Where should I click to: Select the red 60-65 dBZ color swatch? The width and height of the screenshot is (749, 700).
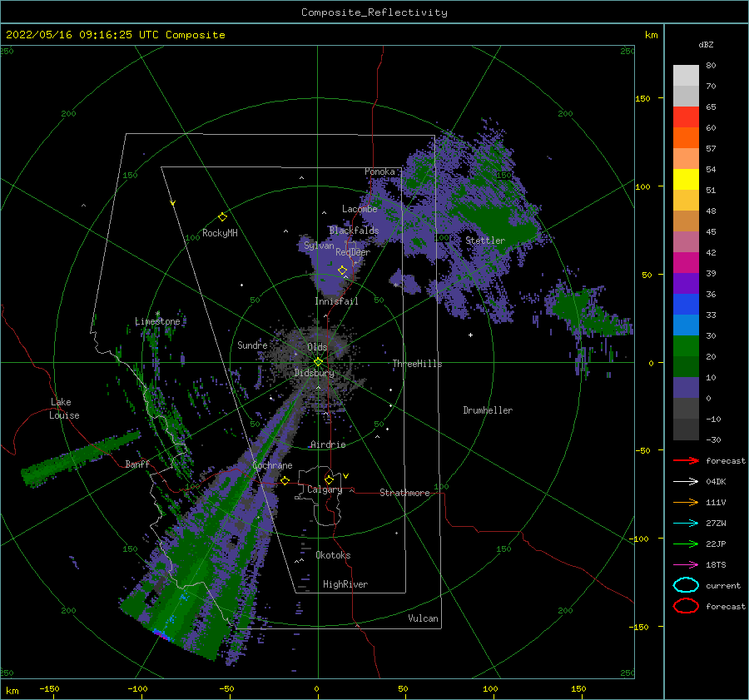coord(686,117)
